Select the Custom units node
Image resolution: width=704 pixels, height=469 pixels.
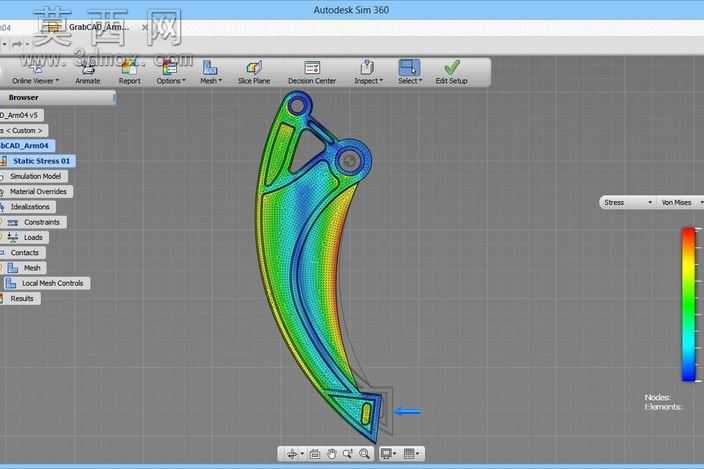click(24, 131)
